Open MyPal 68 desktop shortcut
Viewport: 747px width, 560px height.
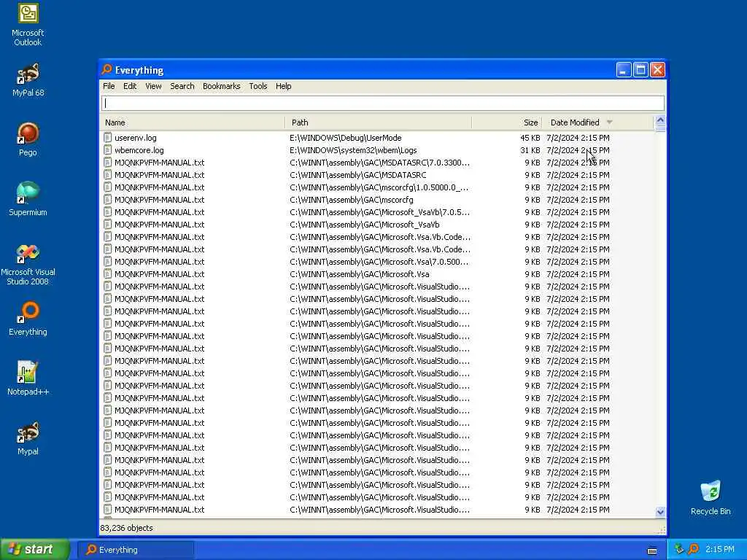28,80
